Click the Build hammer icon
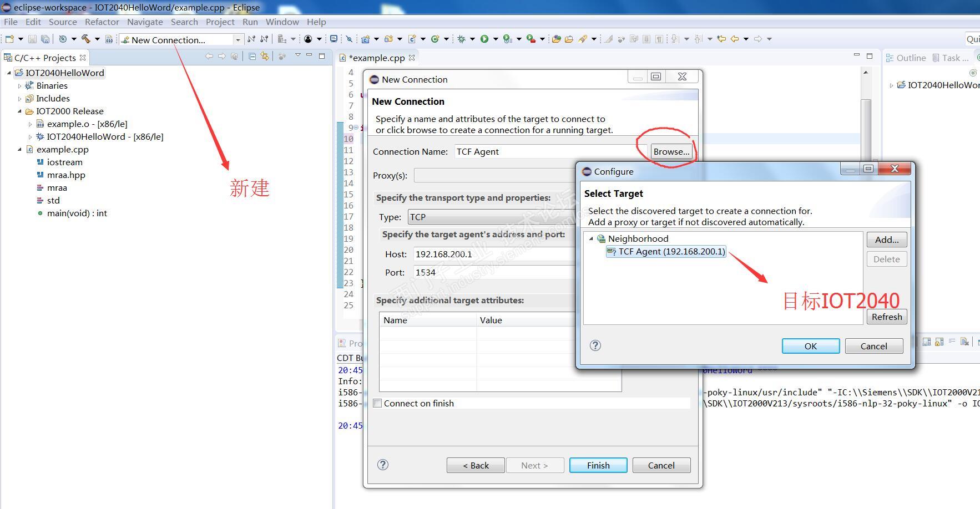980x509 pixels. [x=85, y=39]
